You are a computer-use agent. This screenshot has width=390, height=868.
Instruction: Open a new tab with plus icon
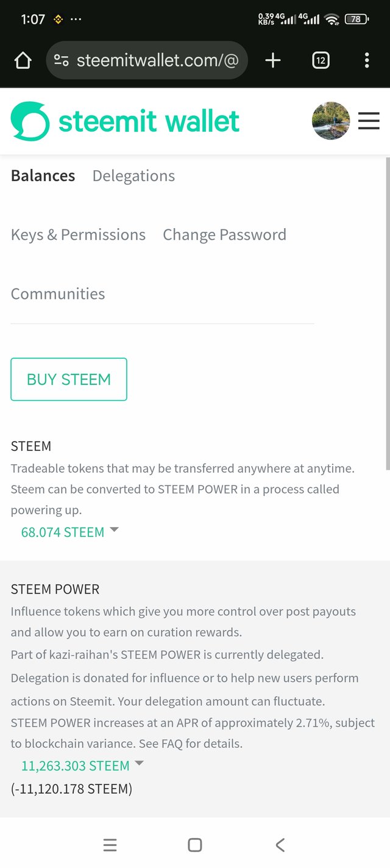coord(273,60)
